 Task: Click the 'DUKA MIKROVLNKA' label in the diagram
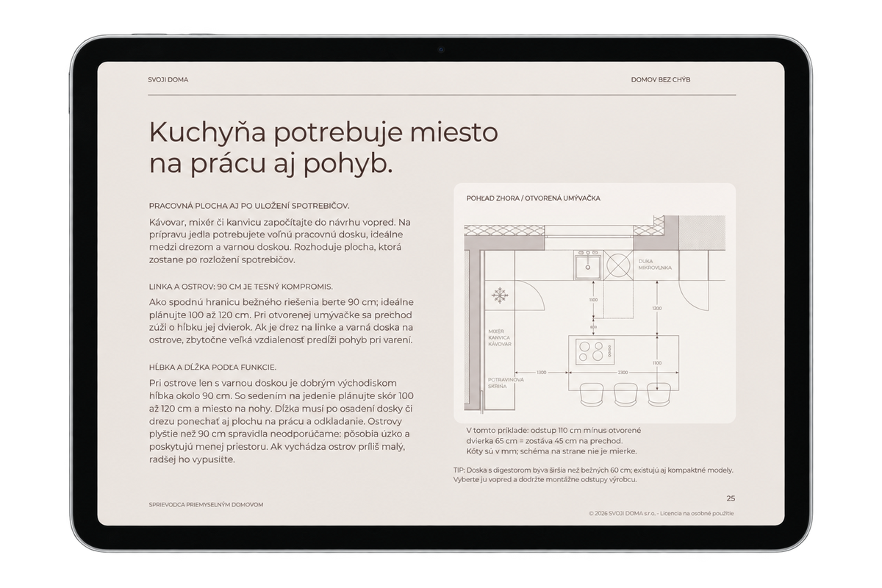[x=654, y=264]
